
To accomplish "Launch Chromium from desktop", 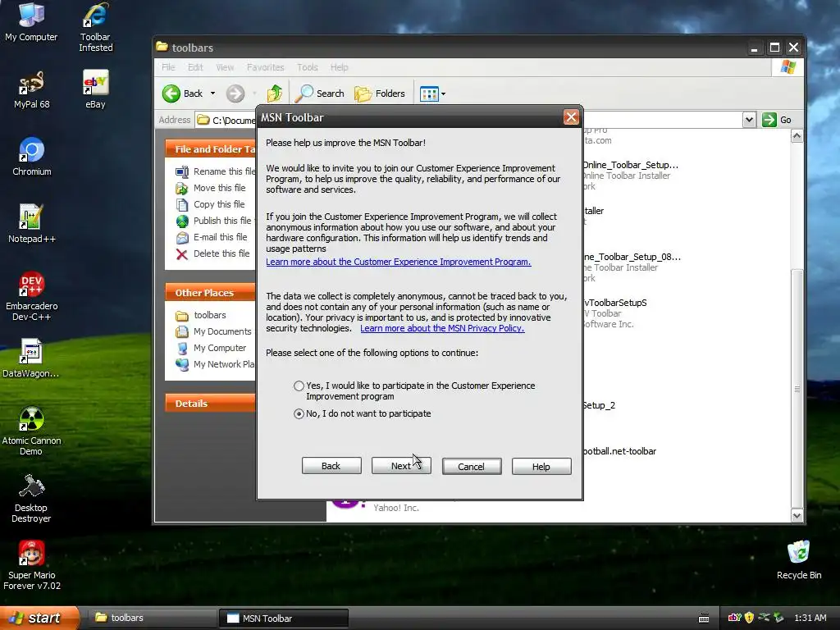I will click(32, 157).
